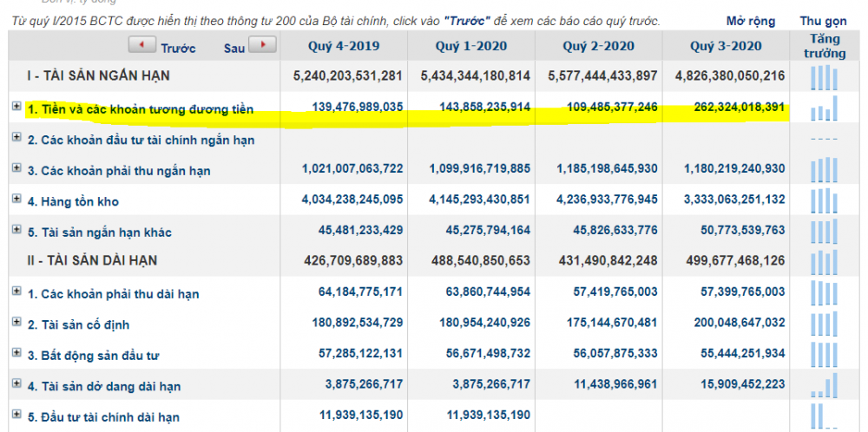Screen dimensions: 868x432
Task: Click Quý 1-2020 long-term investment 11,939,135,190
Action: 488,415
